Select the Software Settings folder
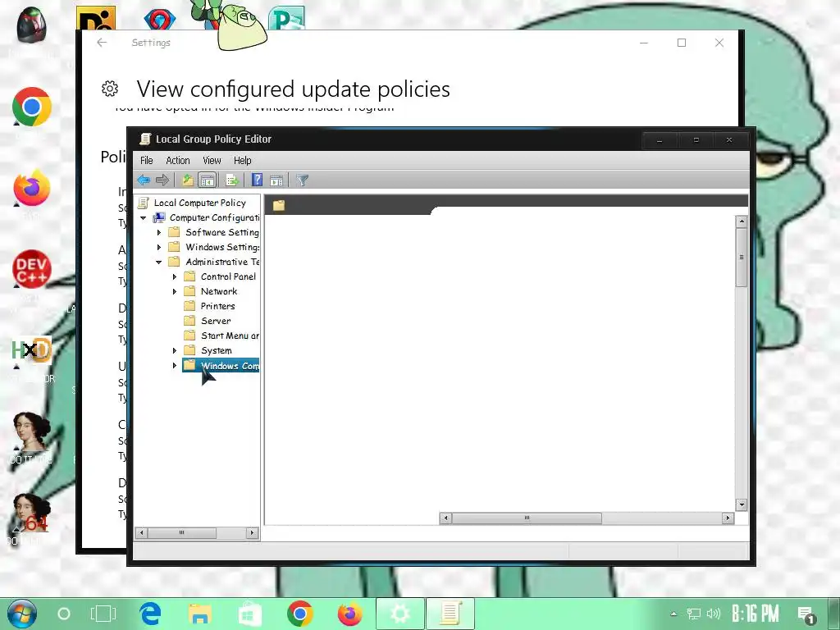The height and width of the screenshot is (630, 840). click(x=221, y=232)
